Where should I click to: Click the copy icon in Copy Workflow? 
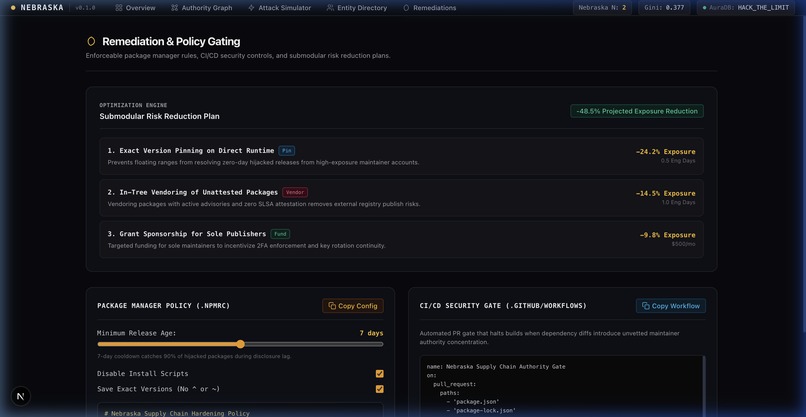pyautogui.click(x=646, y=306)
